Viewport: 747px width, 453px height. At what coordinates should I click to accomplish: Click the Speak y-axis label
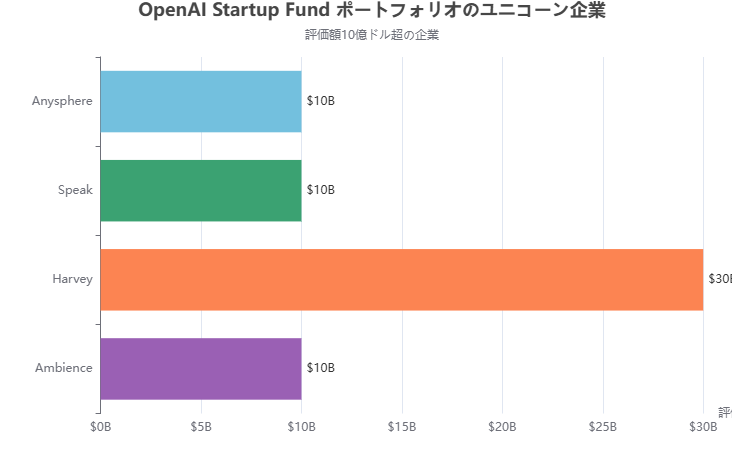75,190
